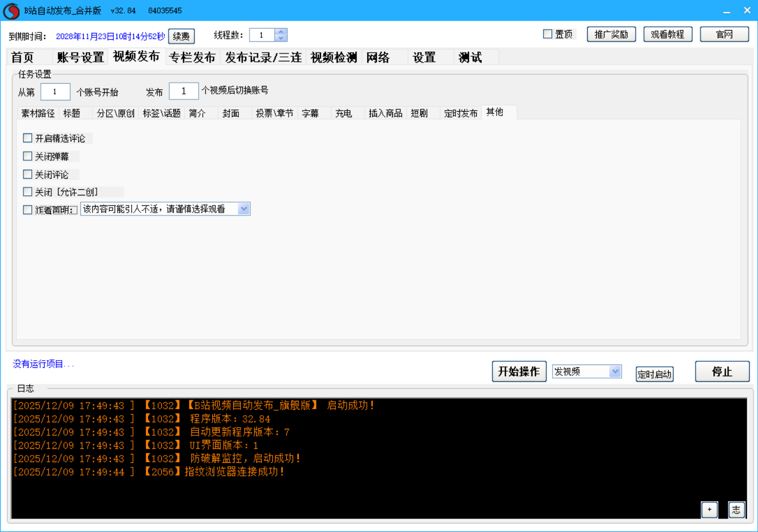
Task: Toggle the 置顶 always-on-top checkbox
Action: point(548,34)
